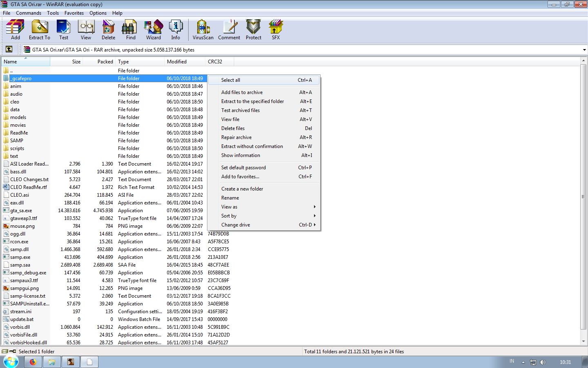588x368 pixels.
Task: Launch the Wizard toolbar icon
Action: click(154, 30)
